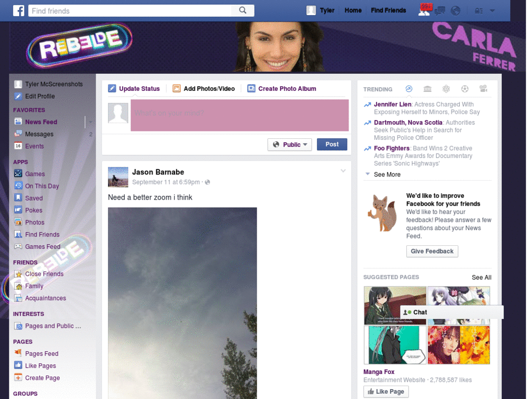Click Saved bookmark icon

(18, 198)
